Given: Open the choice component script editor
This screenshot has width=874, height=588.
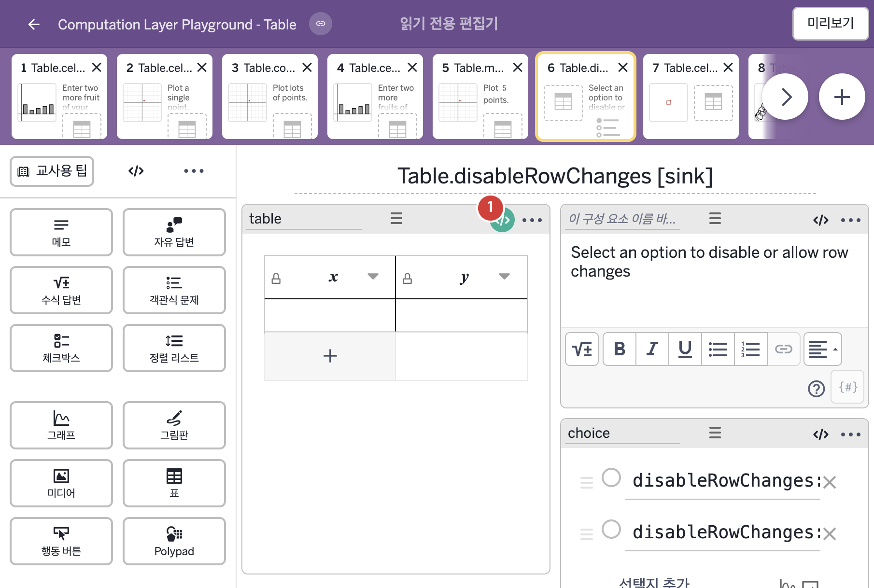Looking at the screenshot, I should (x=821, y=434).
